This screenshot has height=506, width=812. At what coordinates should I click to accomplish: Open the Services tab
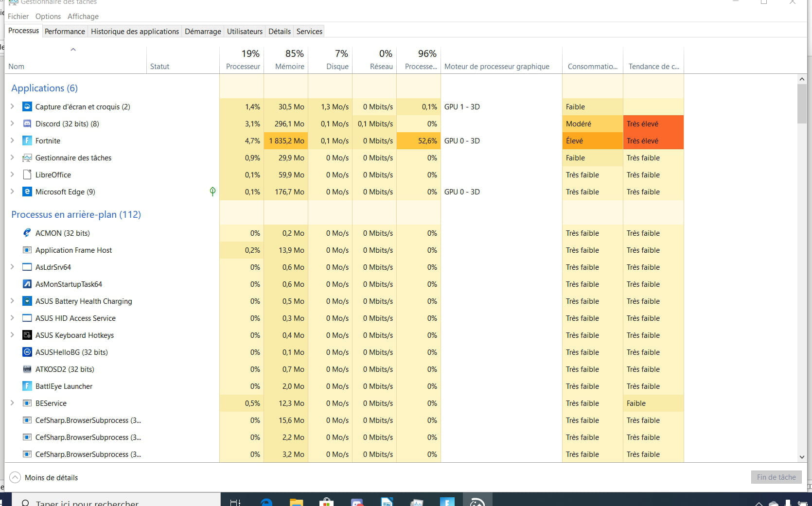click(309, 31)
